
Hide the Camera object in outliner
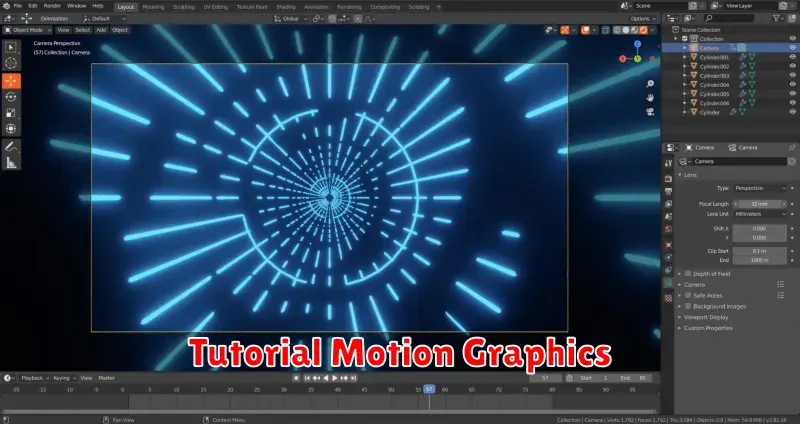pos(792,48)
